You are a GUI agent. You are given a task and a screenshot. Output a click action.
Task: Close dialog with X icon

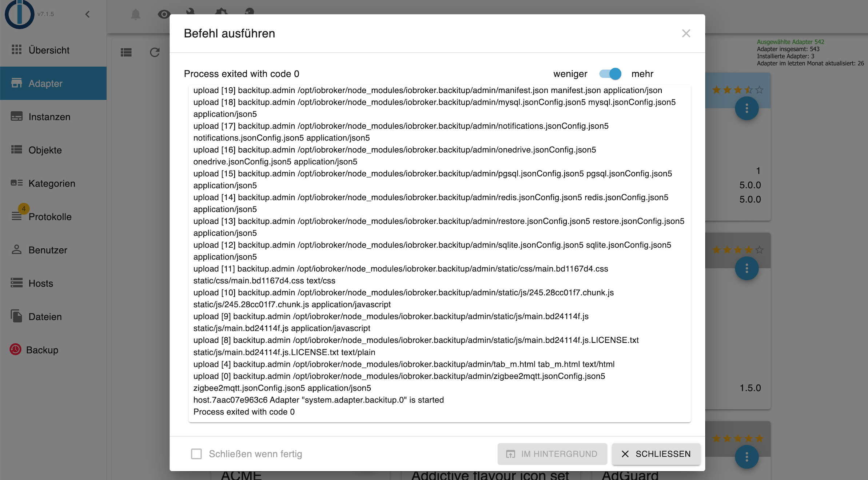[x=686, y=33]
